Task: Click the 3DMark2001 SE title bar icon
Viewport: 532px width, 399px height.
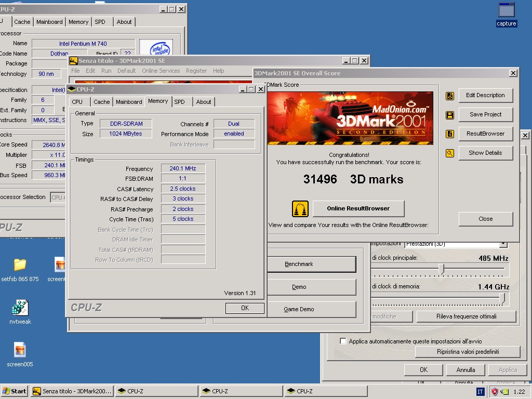Action: [73, 61]
